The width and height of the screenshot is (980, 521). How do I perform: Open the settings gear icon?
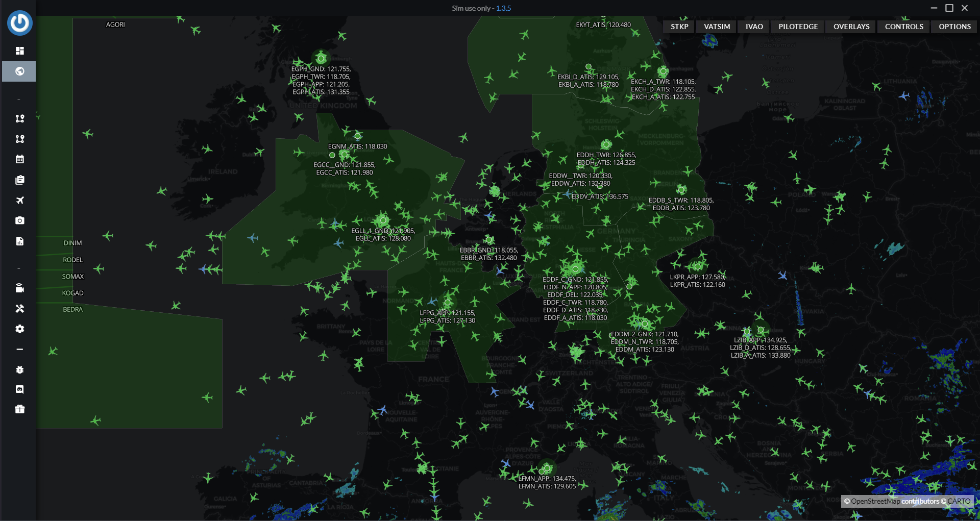click(x=19, y=329)
